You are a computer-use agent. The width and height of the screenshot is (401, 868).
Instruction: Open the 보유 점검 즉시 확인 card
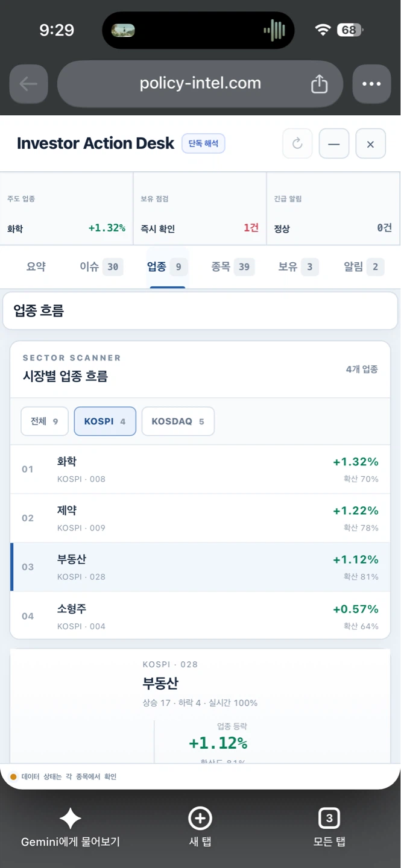click(x=200, y=209)
